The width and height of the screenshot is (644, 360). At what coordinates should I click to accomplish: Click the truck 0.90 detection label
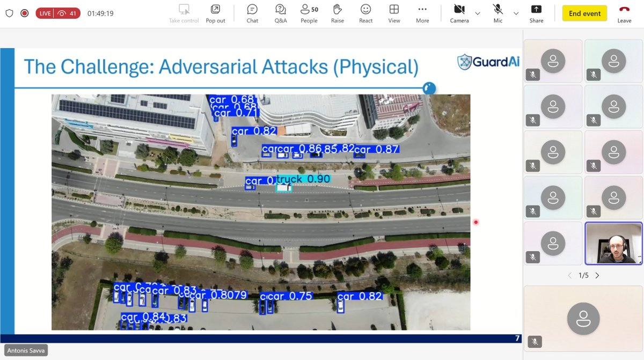tap(303, 179)
